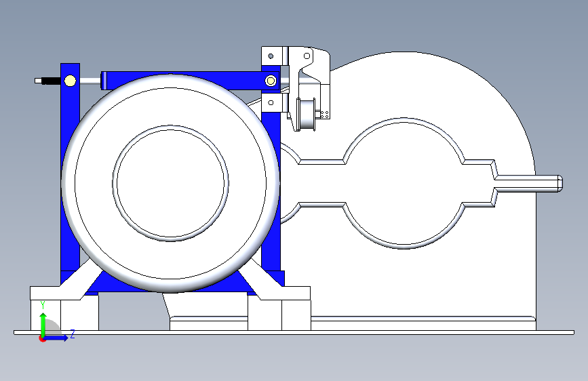Click the blue Z axis arrow of the triad
This screenshot has width=588, height=381.
[x=57, y=338]
